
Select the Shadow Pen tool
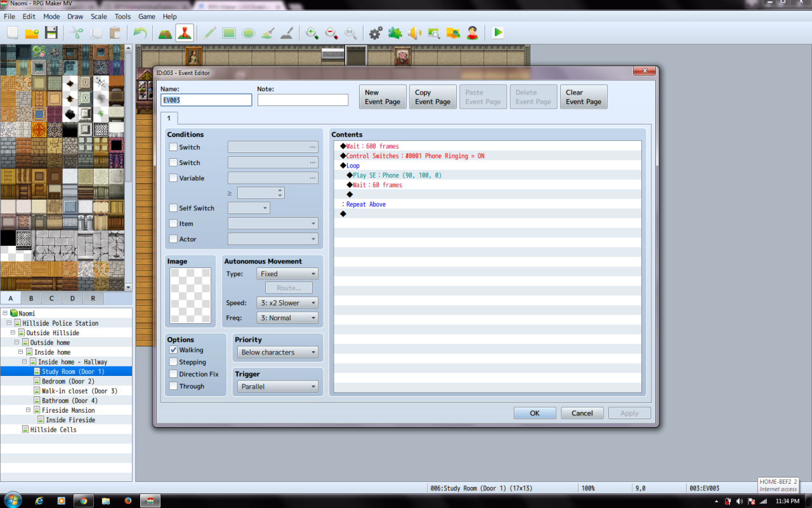287,33
